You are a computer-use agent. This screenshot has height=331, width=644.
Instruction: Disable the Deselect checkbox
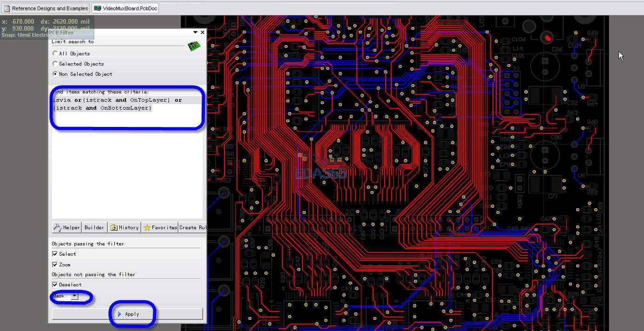[55, 285]
